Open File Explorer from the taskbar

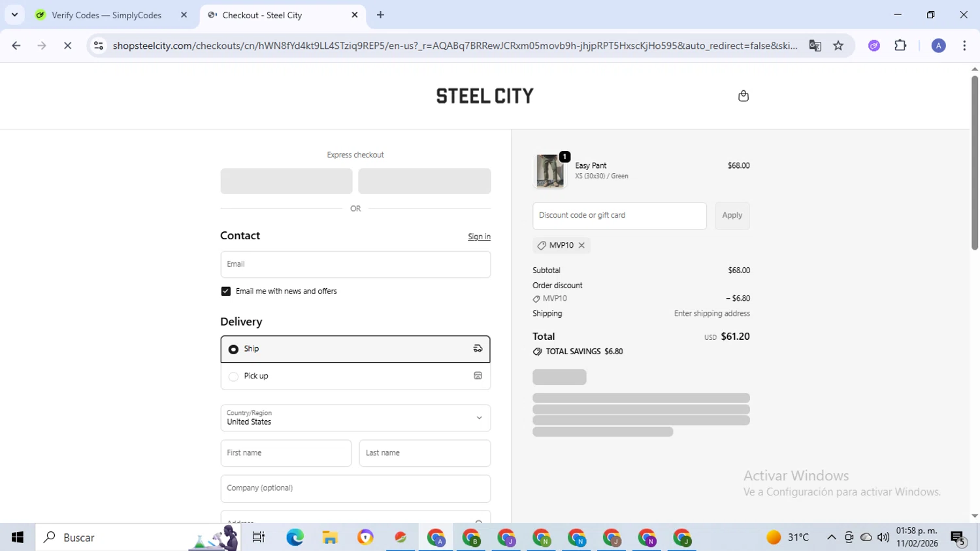click(330, 537)
